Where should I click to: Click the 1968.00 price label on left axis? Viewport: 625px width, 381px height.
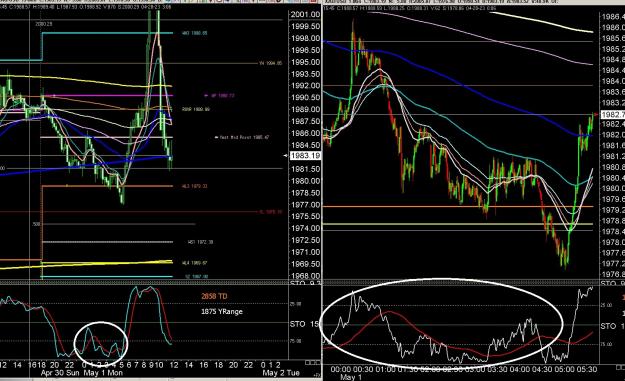point(305,276)
